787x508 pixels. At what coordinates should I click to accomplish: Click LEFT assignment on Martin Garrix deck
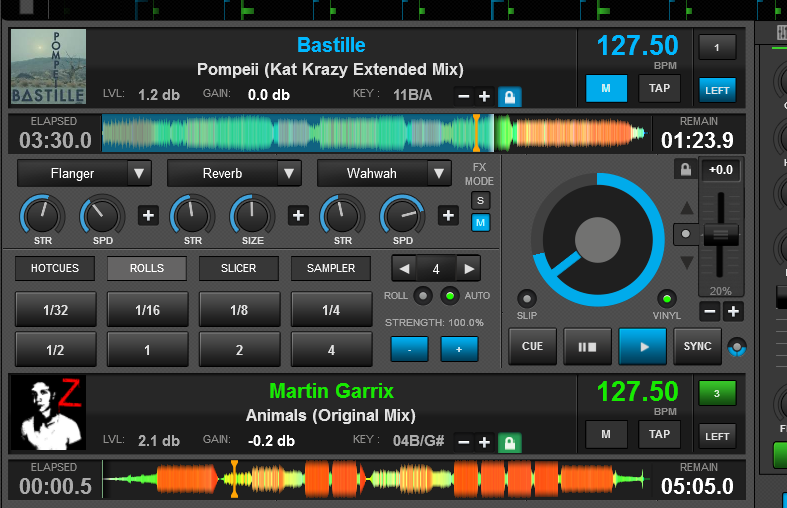[717, 436]
